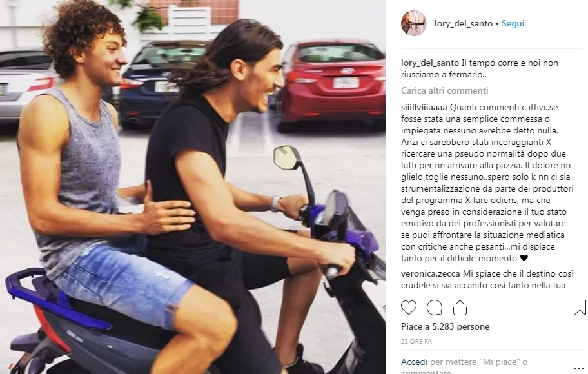Like the post with the heart icon
This screenshot has width=588, height=374.
(408, 308)
